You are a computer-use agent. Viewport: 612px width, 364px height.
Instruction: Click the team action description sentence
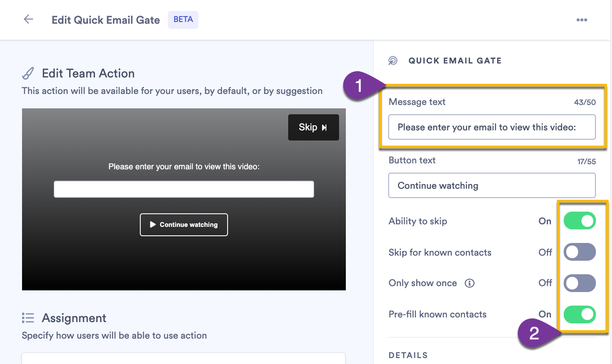pos(172,91)
